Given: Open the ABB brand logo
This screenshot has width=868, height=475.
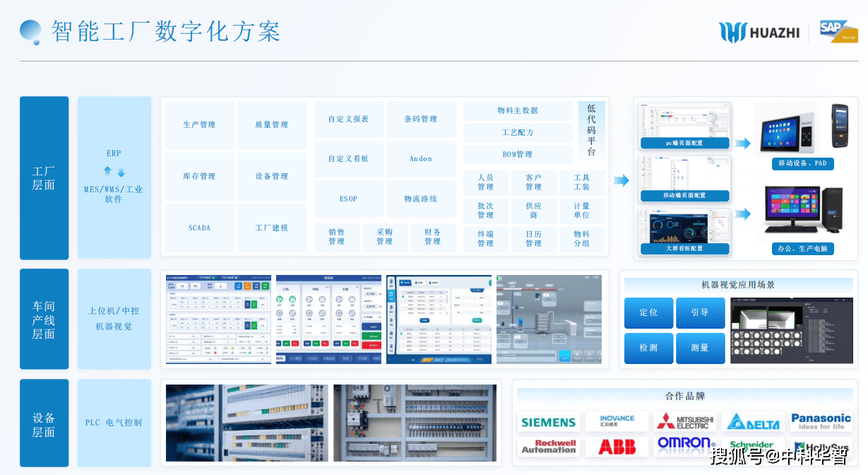Looking at the screenshot, I should pos(617,447).
